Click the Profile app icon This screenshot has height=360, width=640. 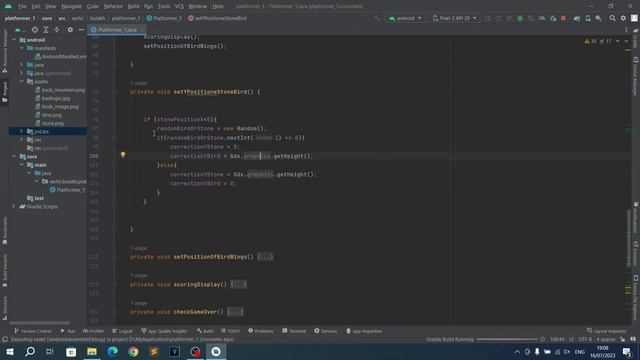[542, 18]
